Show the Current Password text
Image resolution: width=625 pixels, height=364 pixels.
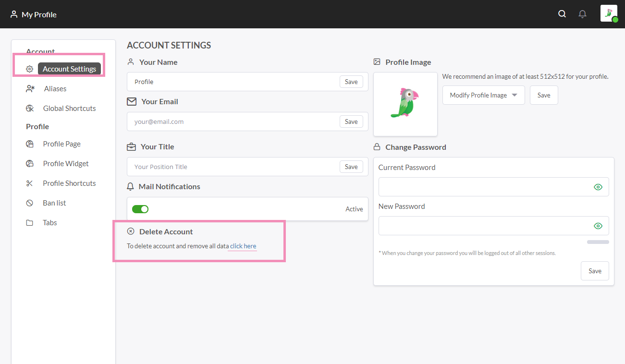[598, 187]
